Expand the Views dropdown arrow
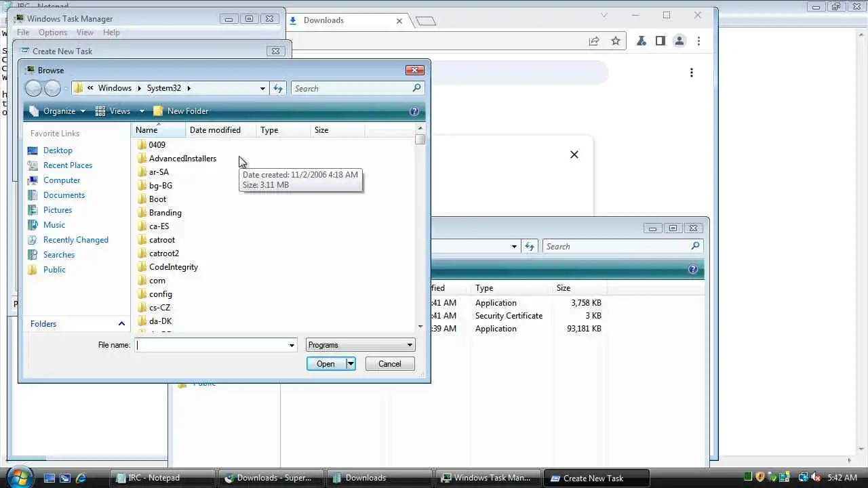Image resolution: width=868 pixels, height=488 pixels. tap(142, 111)
